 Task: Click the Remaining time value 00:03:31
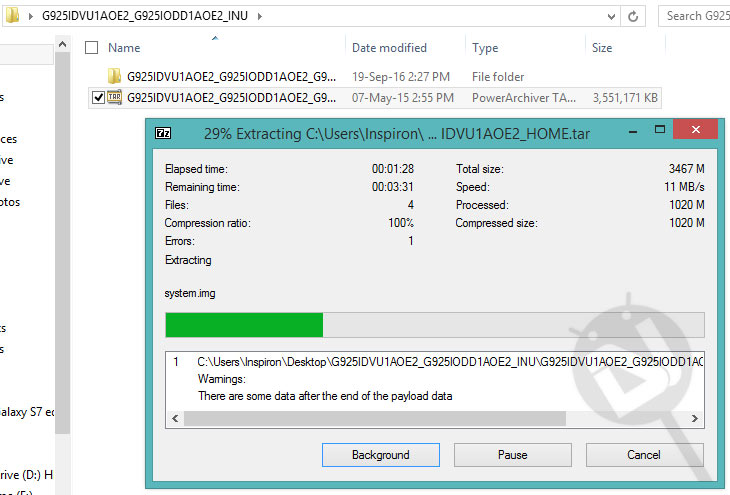tap(392, 187)
